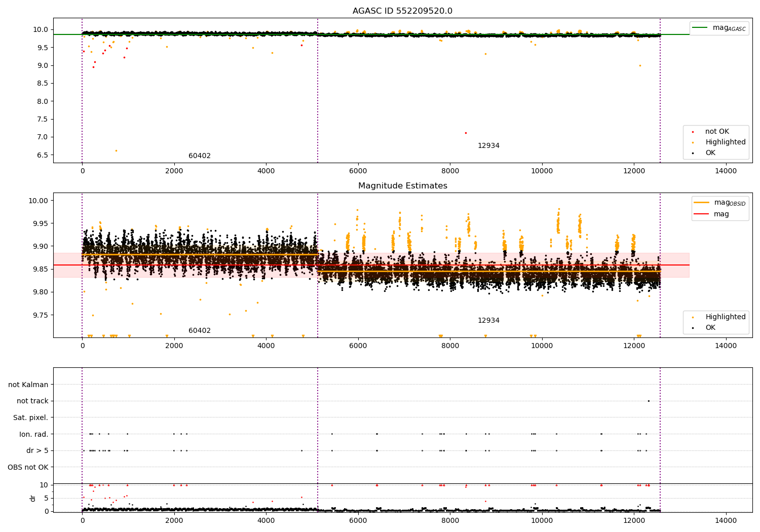Click the orange outlier point near magnitude 6.6
Image resolution: width=760 pixels, height=532 pixels.
click(x=116, y=150)
